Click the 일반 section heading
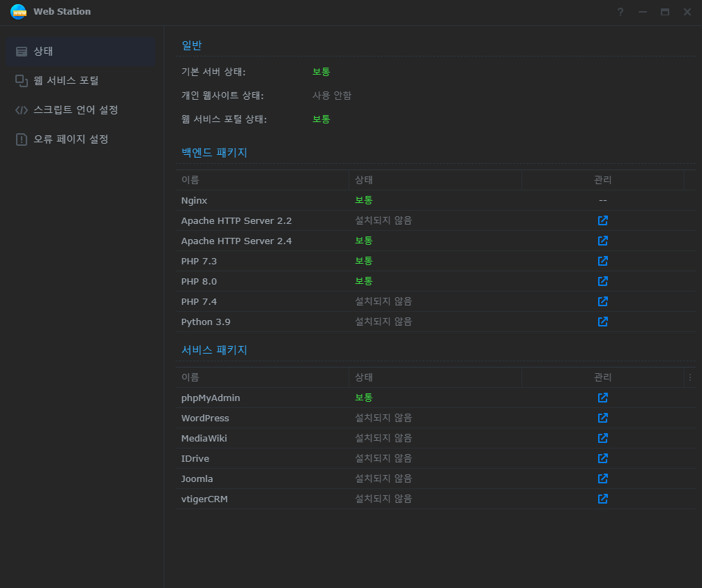This screenshot has height=588, width=702. click(x=192, y=45)
